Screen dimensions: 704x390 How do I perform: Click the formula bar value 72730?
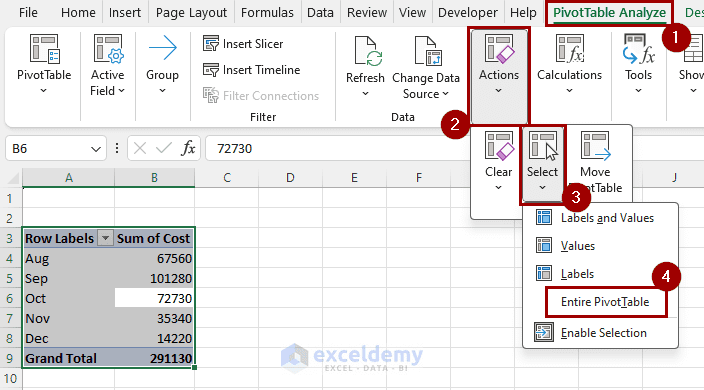tap(234, 149)
